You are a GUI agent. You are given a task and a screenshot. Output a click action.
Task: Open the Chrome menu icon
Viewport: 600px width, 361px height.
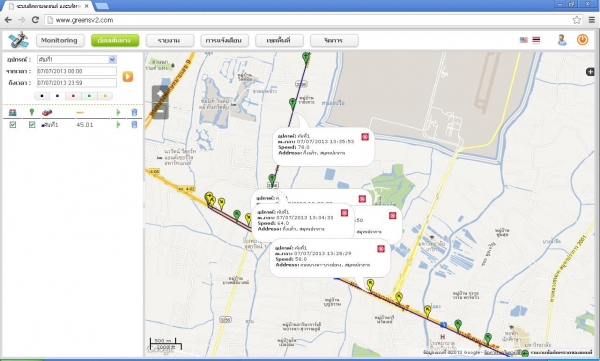(x=592, y=20)
